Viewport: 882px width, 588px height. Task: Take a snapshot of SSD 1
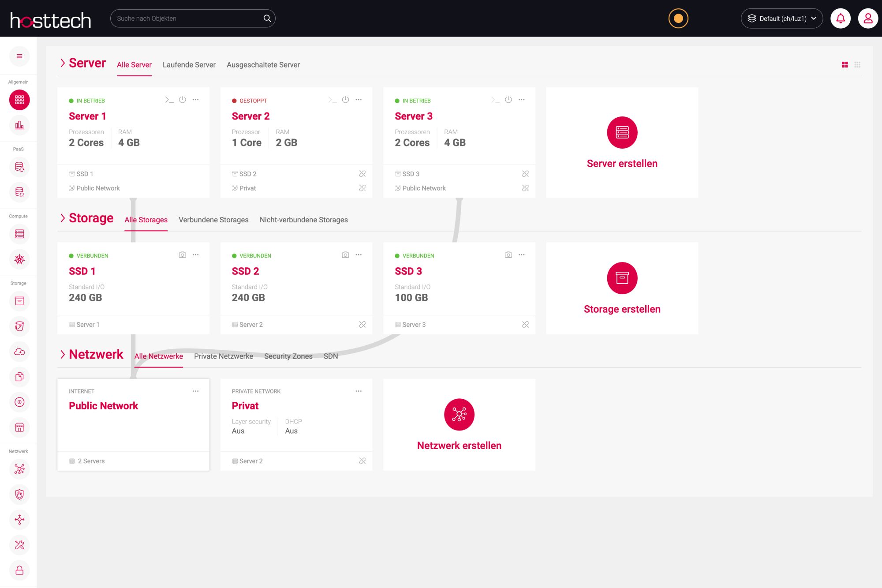[x=183, y=255]
